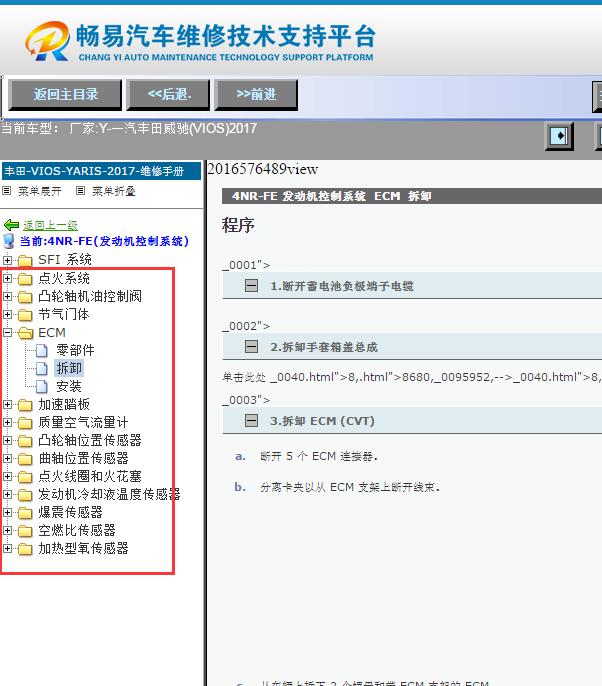Collapse step 2 拆卸手套箱盖总成
602x686 pixels.
(251, 346)
